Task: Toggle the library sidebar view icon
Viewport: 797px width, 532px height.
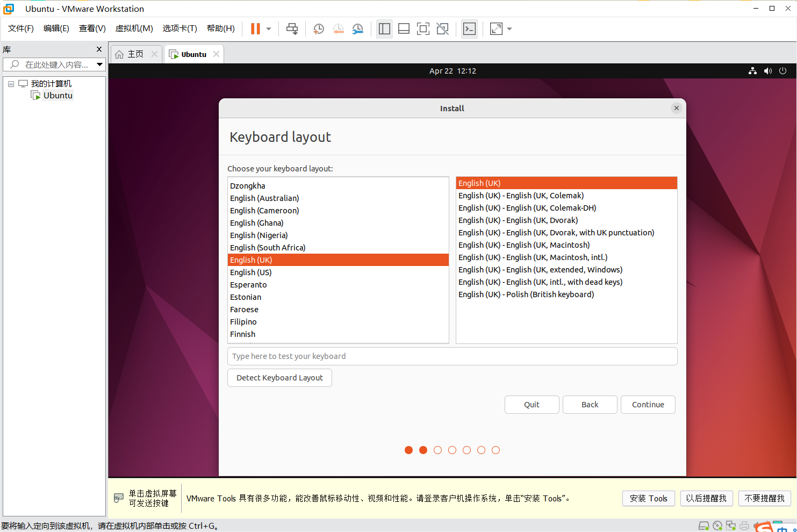Action: coord(384,29)
